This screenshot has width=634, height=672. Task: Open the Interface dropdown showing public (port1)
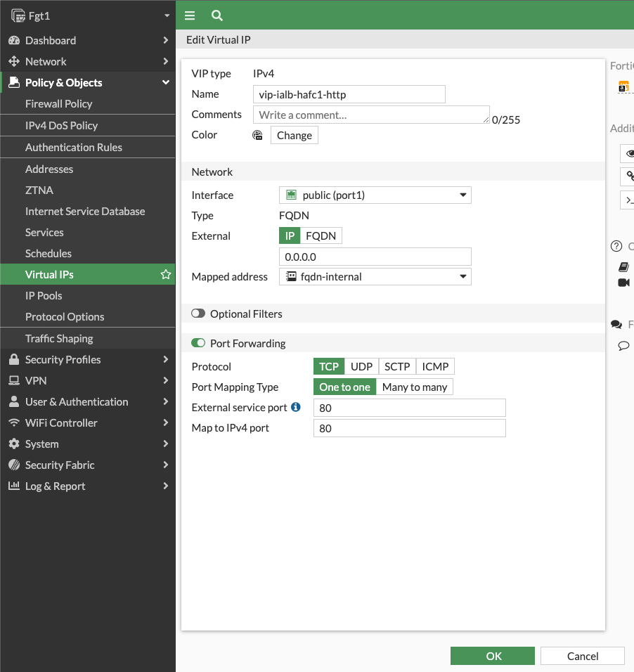pos(375,195)
